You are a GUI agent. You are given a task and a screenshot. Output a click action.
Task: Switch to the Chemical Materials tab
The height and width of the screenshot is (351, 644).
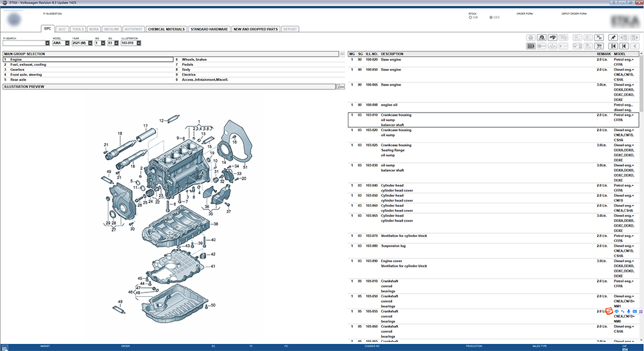(166, 29)
